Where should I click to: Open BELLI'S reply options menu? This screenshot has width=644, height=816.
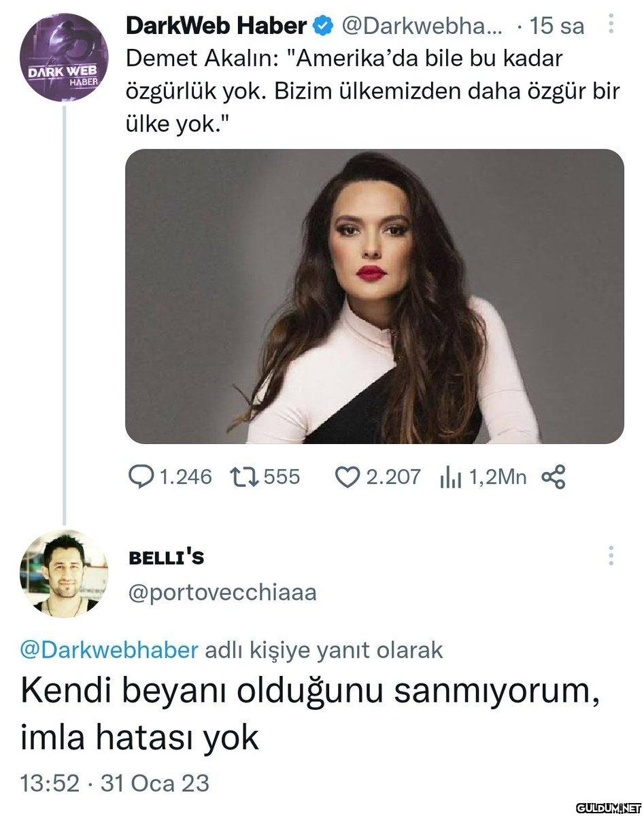pyautogui.click(x=611, y=556)
